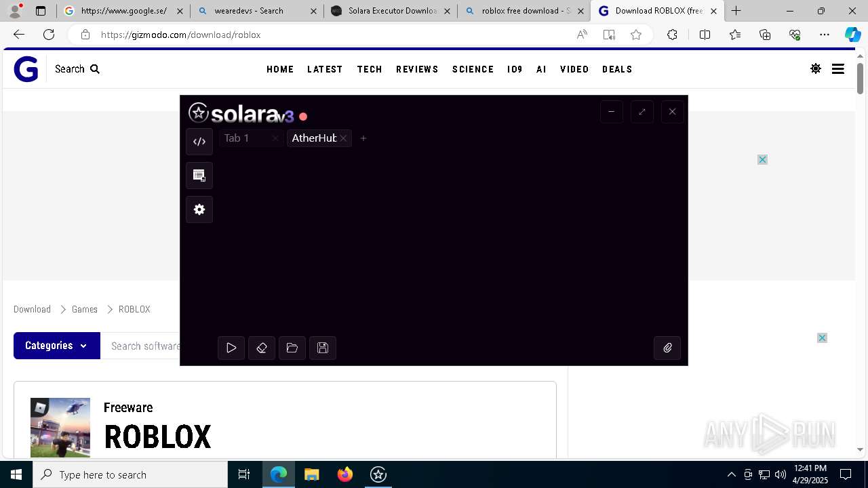Follow the Download breadcrumb link

(32, 309)
